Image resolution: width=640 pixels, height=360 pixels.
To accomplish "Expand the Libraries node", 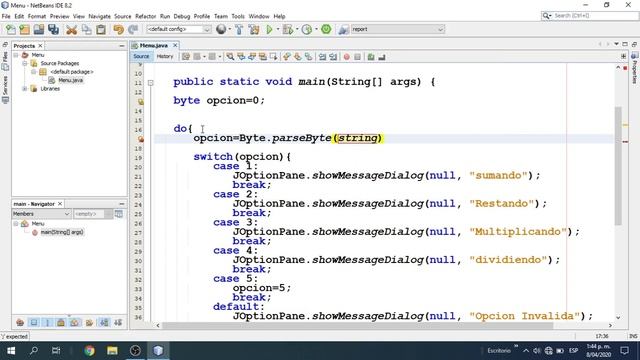I will [24, 89].
